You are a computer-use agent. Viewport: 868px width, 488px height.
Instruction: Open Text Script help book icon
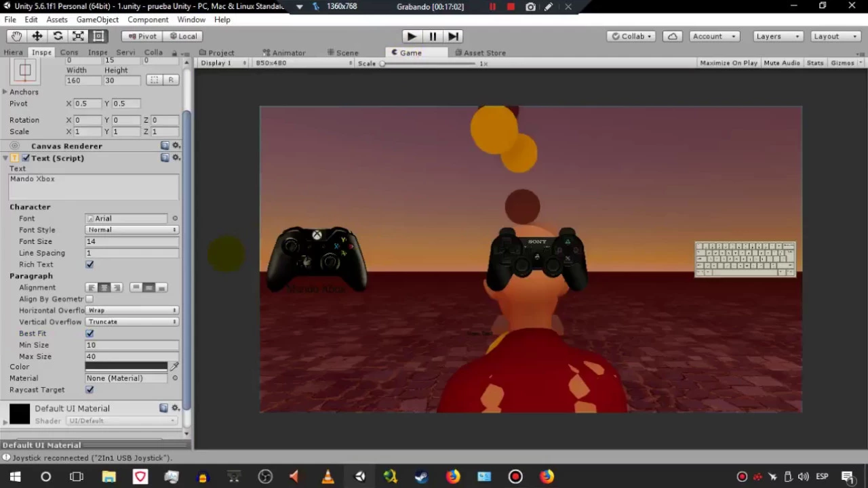pyautogui.click(x=165, y=158)
